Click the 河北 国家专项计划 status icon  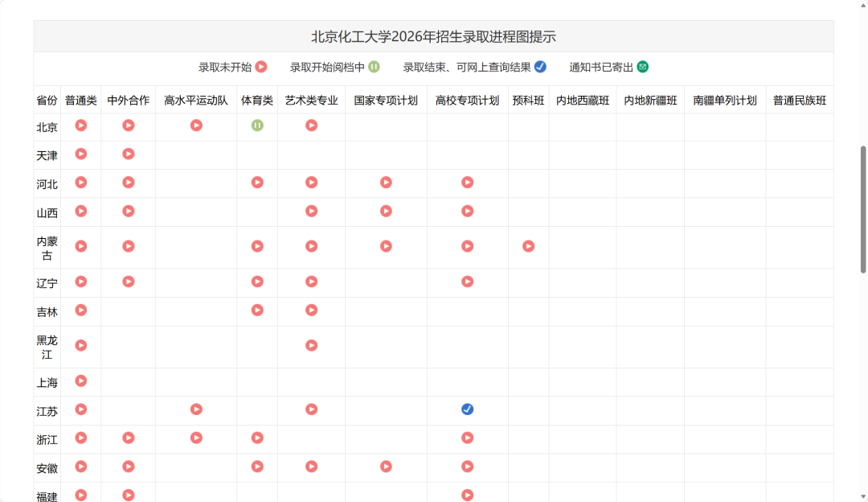[x=386, y=183]
